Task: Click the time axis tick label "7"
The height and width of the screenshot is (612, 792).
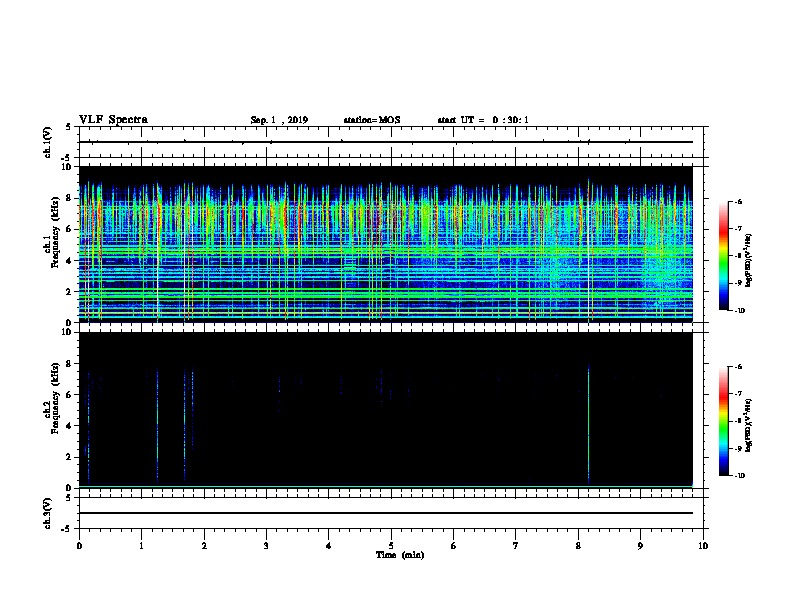Action: pos(516,546)
